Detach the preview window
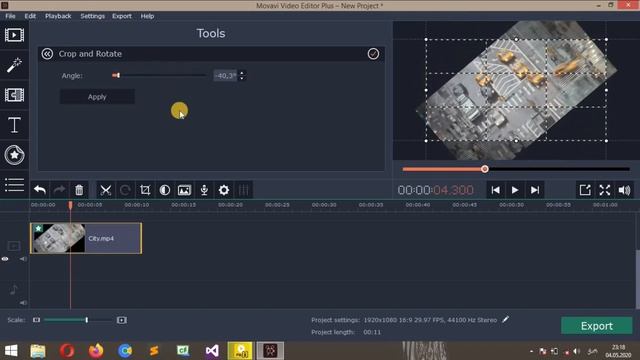Image resolution: width=640 pixels, height=360 pixels. (x=585, y=190)
